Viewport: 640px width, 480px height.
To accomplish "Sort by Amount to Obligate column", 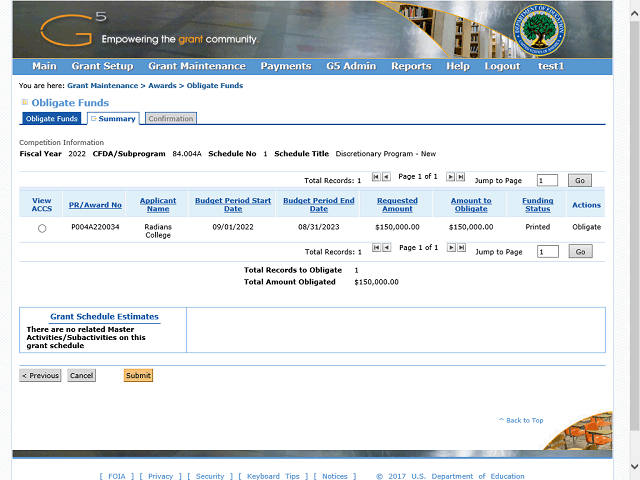I will click(471, 204).
